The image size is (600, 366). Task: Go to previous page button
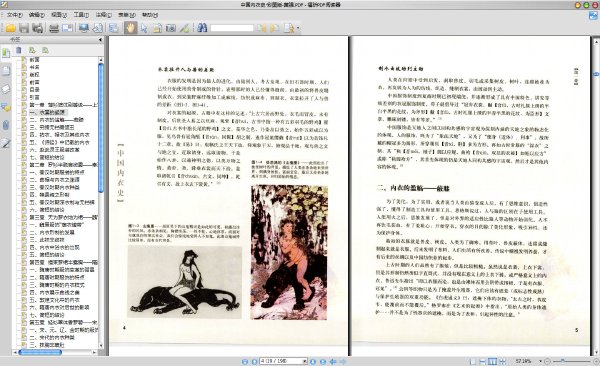point(254,361)
